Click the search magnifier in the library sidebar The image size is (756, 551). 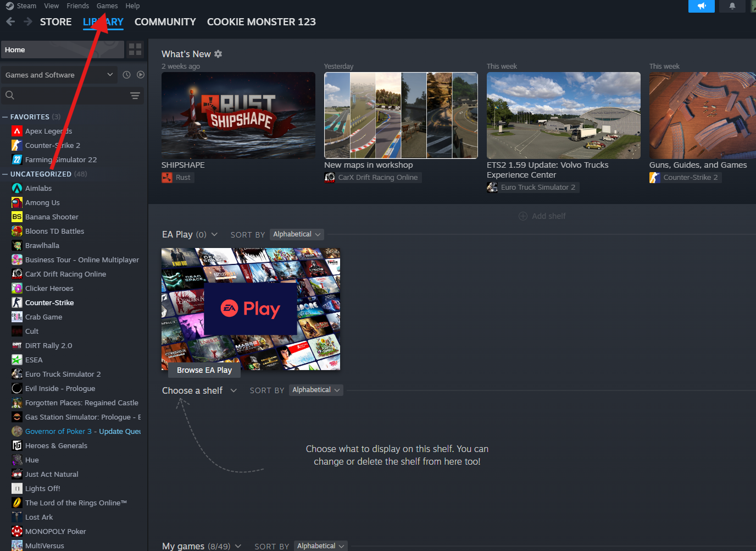pyautogui.click(x=9, y=95)
